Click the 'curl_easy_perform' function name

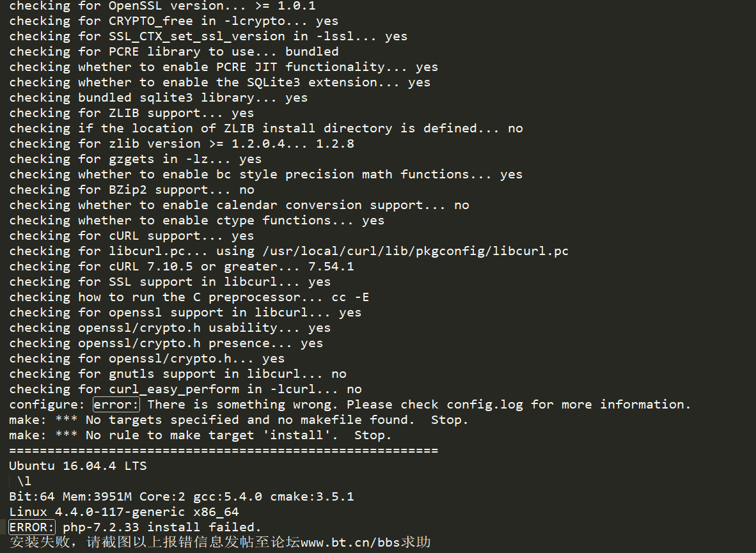coord(173,389)
